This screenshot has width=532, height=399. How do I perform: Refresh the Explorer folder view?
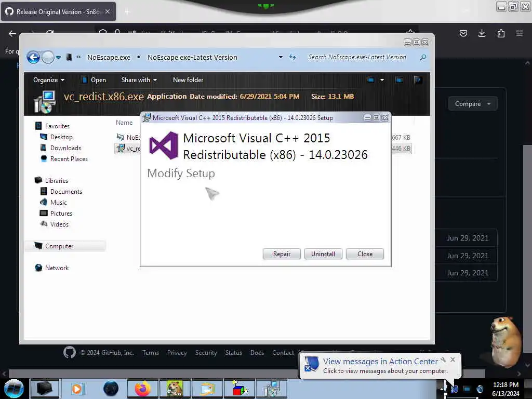[x=292, y=57]
